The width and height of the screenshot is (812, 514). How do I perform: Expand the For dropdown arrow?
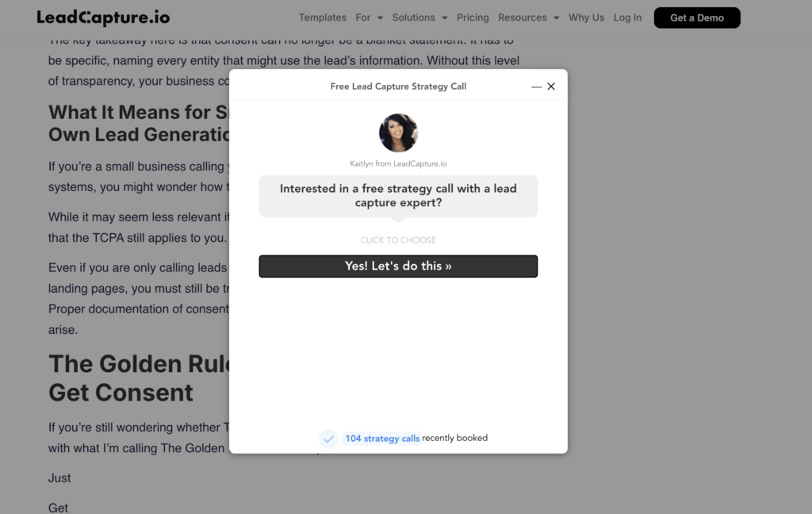coord(380,17)
